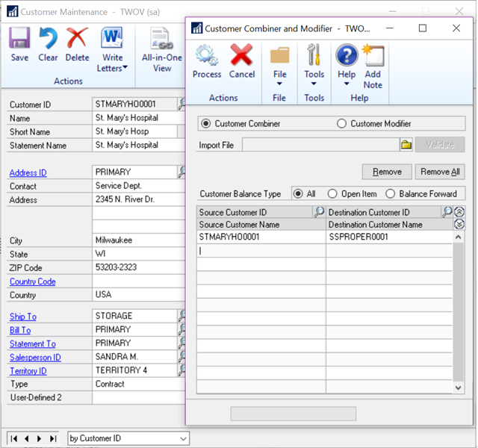Click the second empty Source Customer row
The height and width of the screenshot is (448, 478).
point(261,264)
